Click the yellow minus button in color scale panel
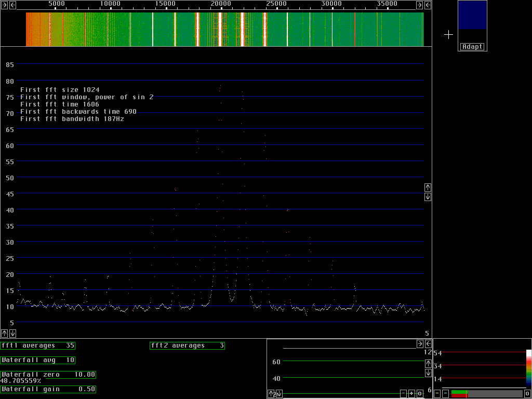This screenshot has height=399, width=532. (x=437, y=394)
